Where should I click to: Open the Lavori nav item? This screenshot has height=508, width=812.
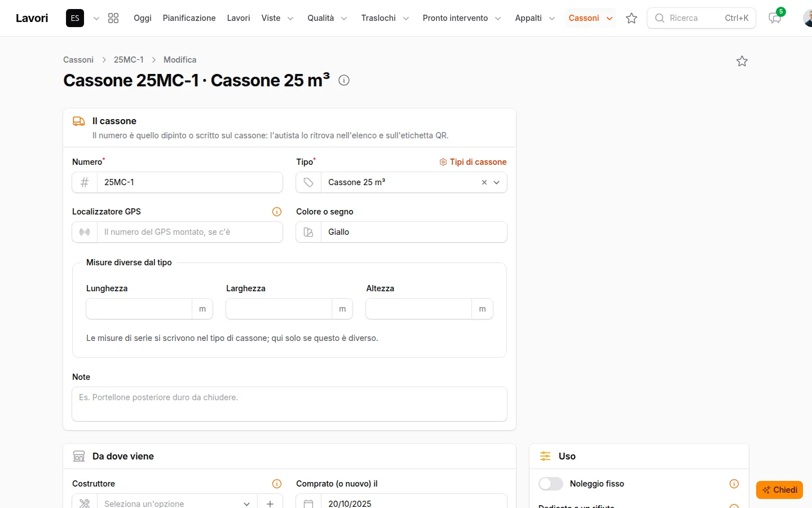[239, 18]
